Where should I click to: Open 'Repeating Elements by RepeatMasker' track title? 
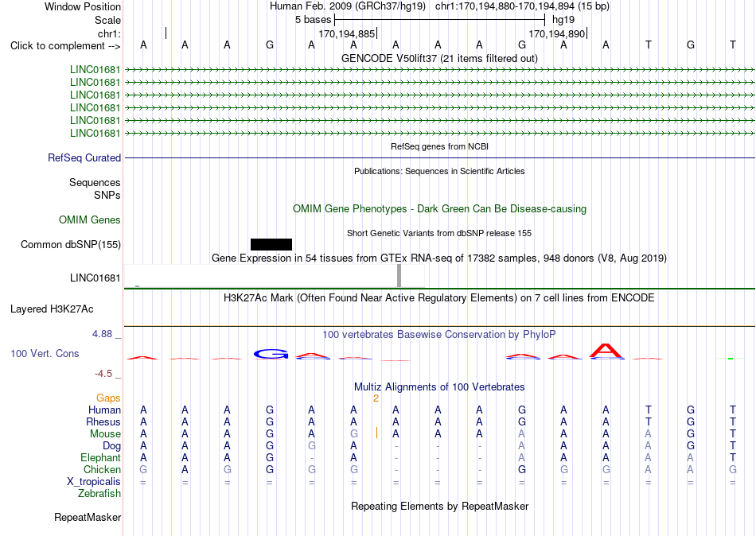coord(440,506)
